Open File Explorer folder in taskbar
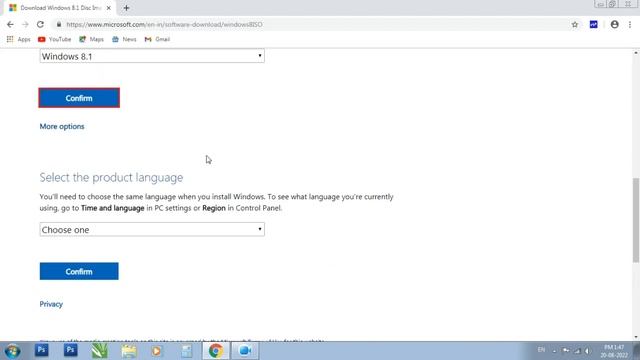 coord(129,351)
